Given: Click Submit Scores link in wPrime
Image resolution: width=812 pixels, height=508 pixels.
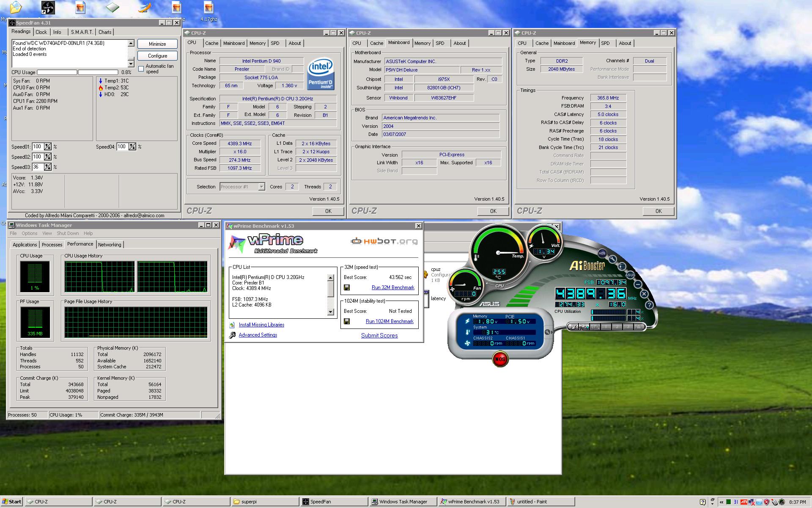Looking at the screenshot, I should pyautogui.click(x=379, y=335).
